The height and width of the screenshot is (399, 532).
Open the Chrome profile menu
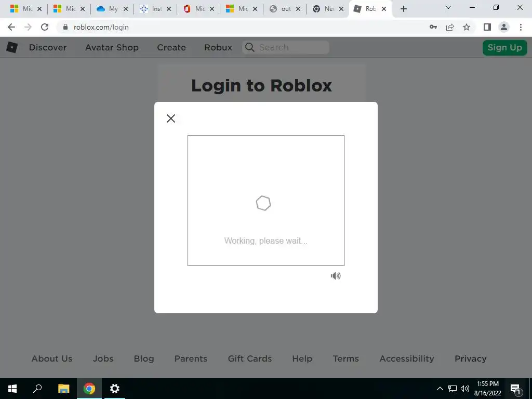click(504, 27)
